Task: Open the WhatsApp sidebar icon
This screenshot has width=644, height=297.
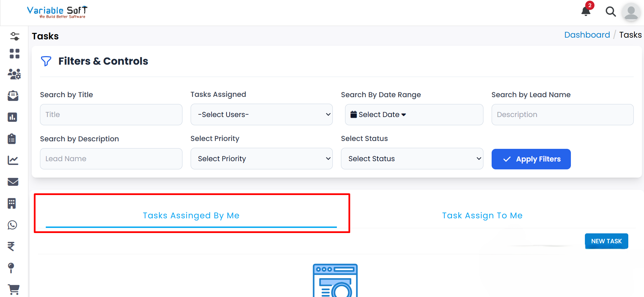Action: pos(13,225)
